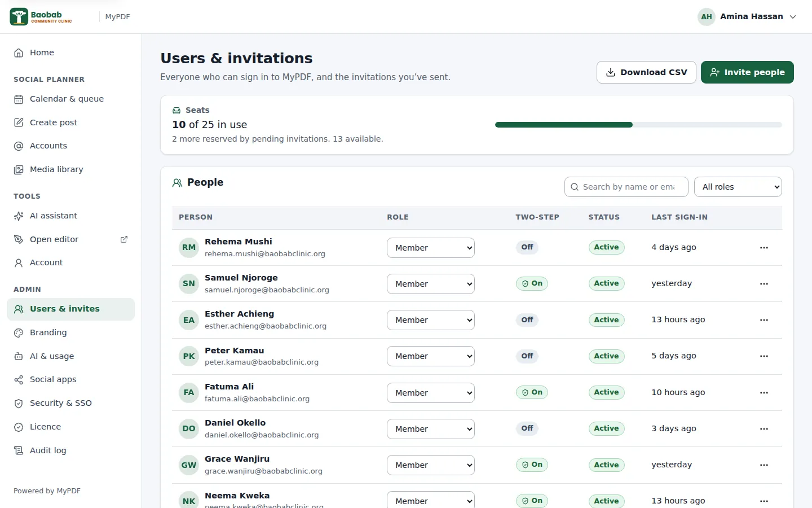Click two-step Off badge for Peter Kamau
This screenshot has width=812, height=508.
coord(527,356)
